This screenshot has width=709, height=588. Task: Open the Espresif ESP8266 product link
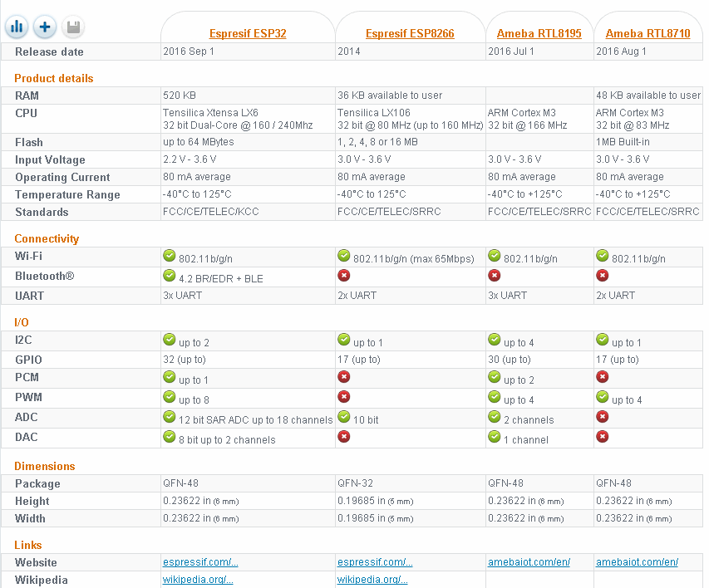[410, 33]
